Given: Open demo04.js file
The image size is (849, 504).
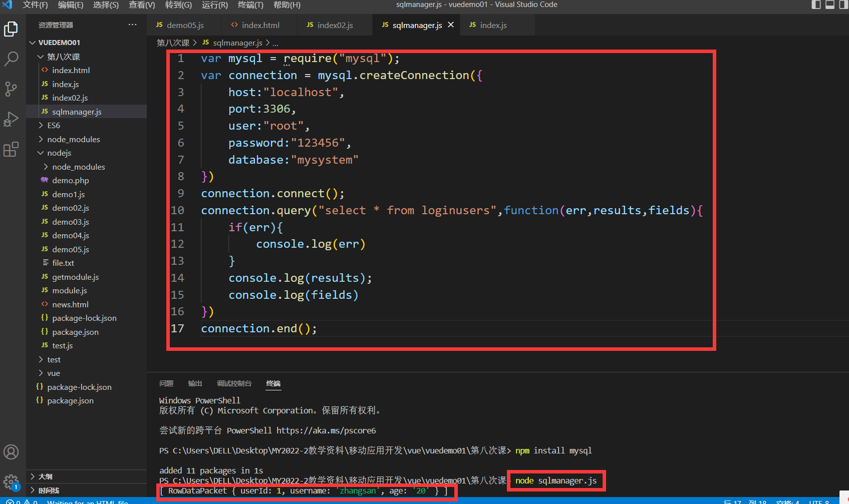Looking at the screenshot, I should pyautogui.click(x=86, y=235).
